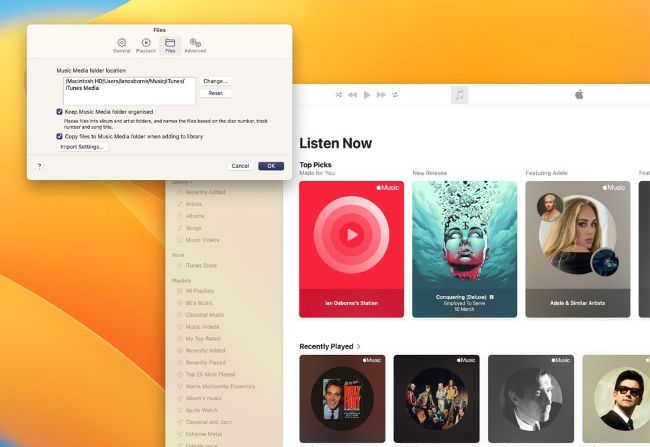Open the help question mark button
This screenshot has height=447, width=650.
[39, 166]
